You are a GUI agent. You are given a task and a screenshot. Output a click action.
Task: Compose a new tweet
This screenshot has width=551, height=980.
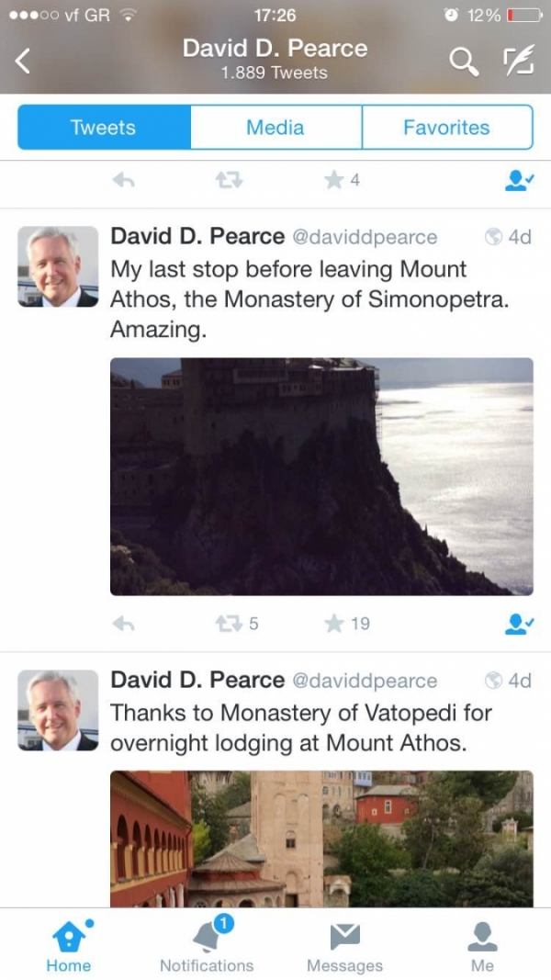(519, 62)
